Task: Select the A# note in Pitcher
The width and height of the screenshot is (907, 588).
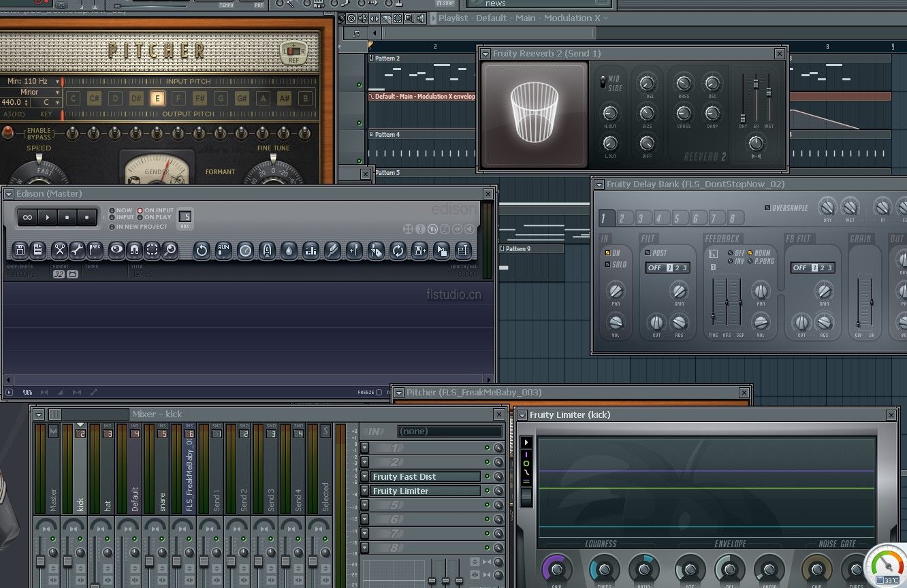Action: coord(284,99)
